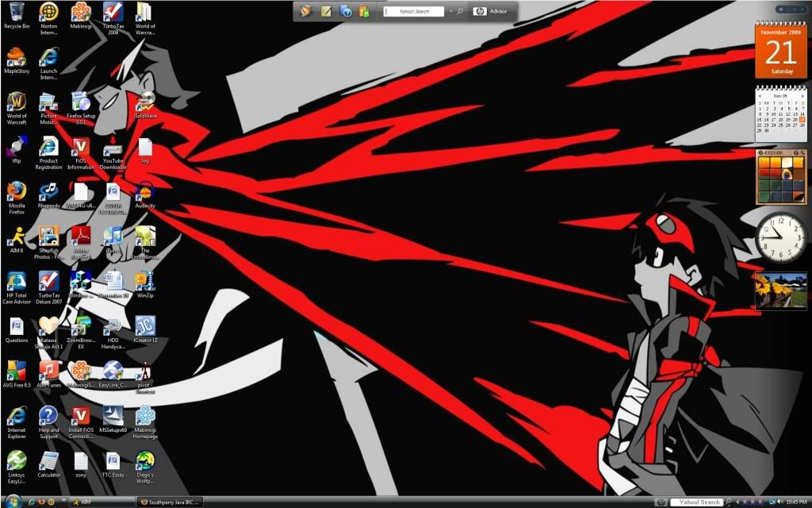Click the slideshow photo gadget

(780, 291)
